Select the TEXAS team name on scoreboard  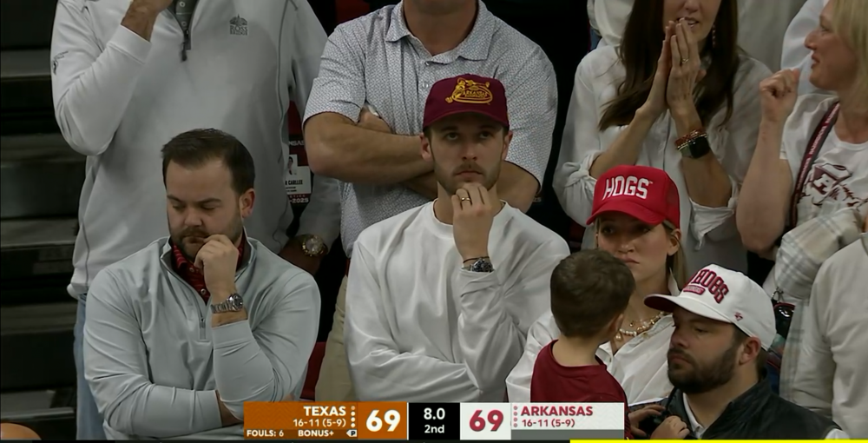[325, 411]
